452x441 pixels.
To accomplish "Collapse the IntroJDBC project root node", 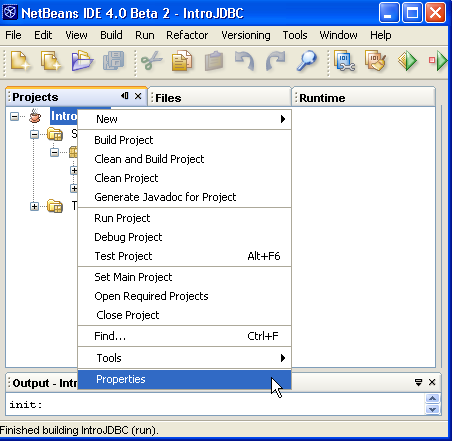I will (x=14, y=116).
